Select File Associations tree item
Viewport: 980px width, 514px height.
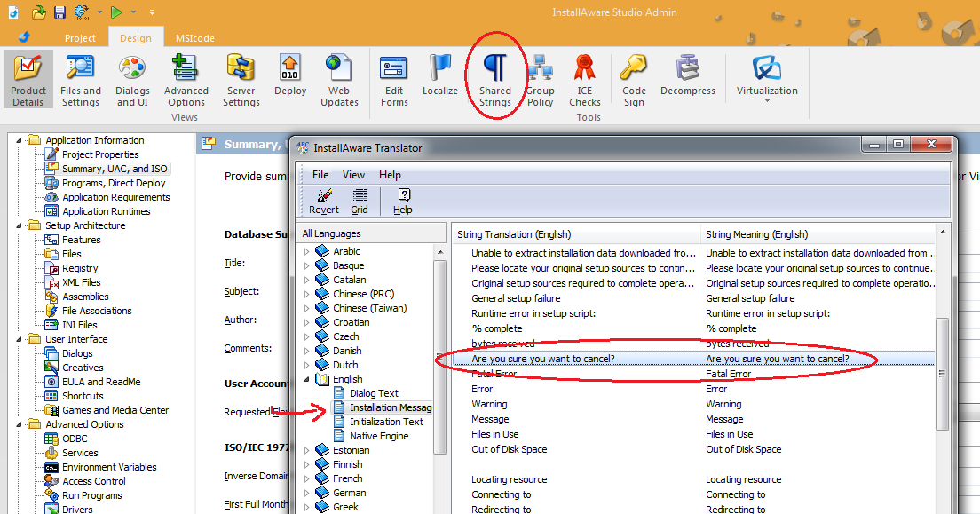click(97, 311)
